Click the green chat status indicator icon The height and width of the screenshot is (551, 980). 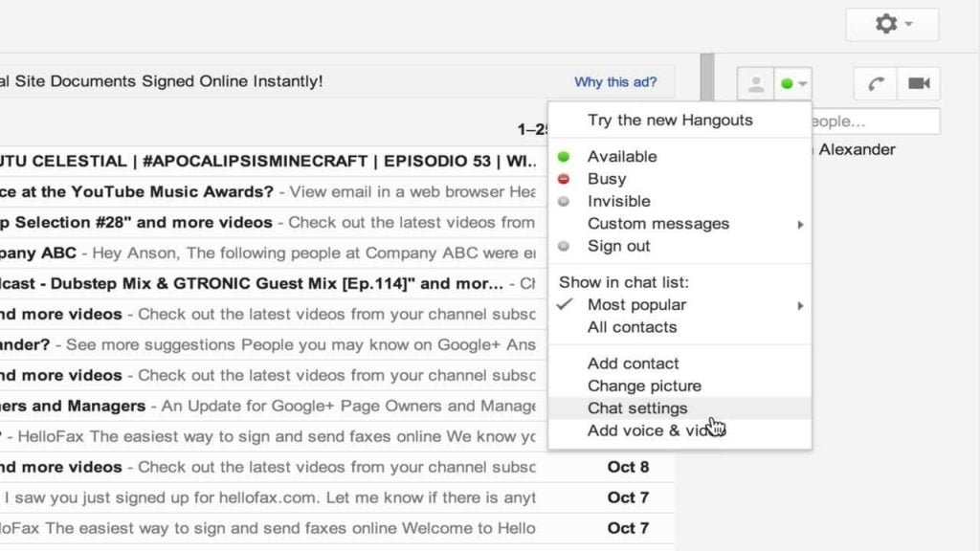(x=787, y=83)
